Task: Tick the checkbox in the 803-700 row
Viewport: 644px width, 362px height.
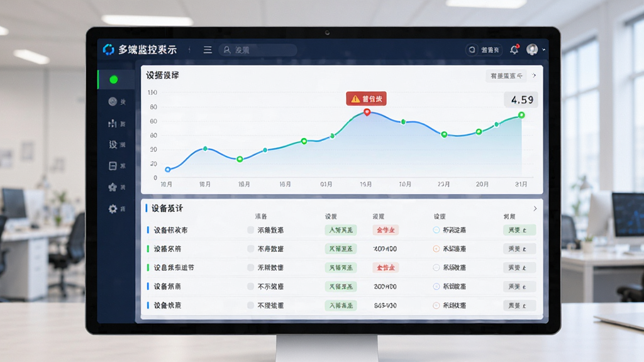Action: 250,305
